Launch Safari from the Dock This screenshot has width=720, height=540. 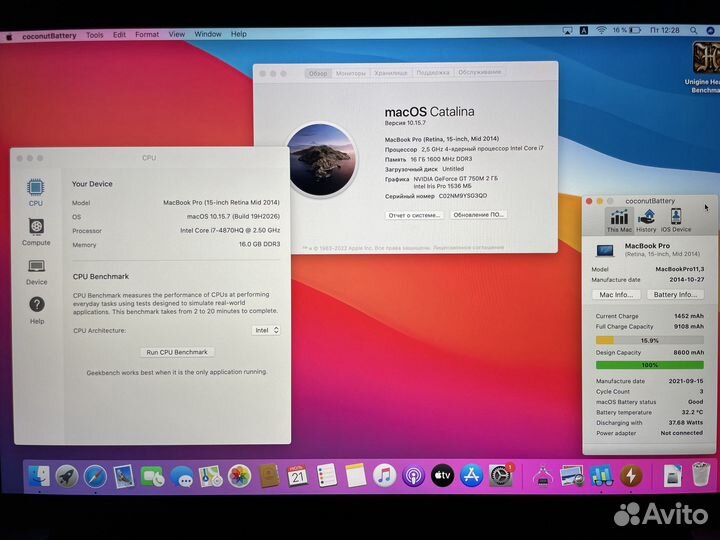96,476
